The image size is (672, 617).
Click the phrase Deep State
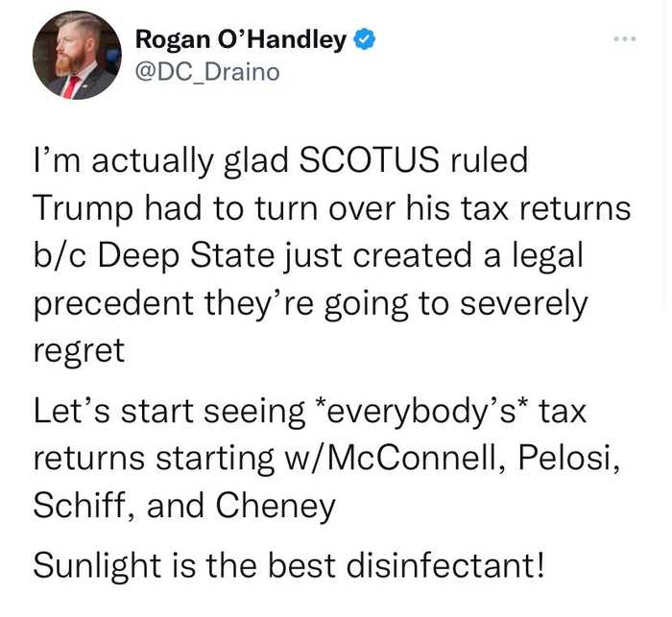tap(185, 256)
